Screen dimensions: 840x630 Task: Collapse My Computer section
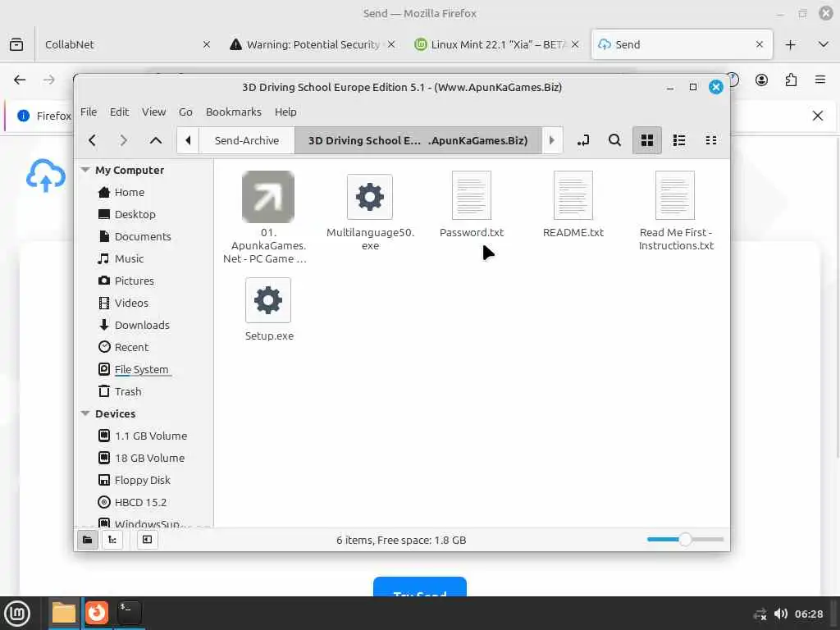coord(84,170)
